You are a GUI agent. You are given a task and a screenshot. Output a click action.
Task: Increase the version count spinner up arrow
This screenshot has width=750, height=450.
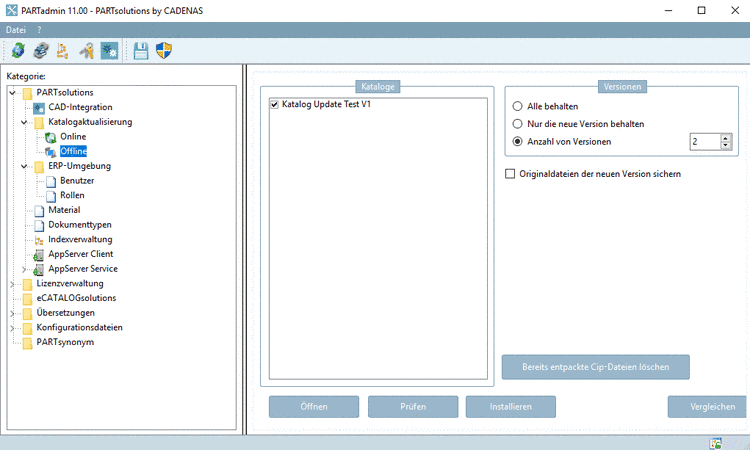point(726,138)
